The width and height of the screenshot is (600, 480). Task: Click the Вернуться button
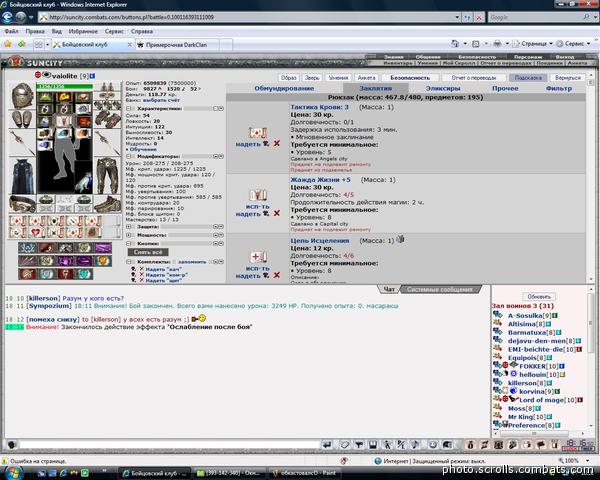(x=567, y=78)
